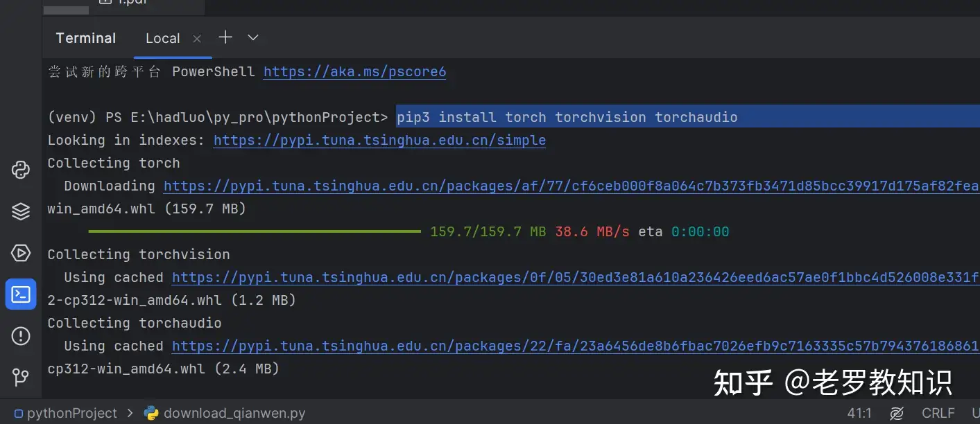This screenshot has height=424, width=980.
Task: Select the Local terminal session tab
Action: click(x=162, y=38)
